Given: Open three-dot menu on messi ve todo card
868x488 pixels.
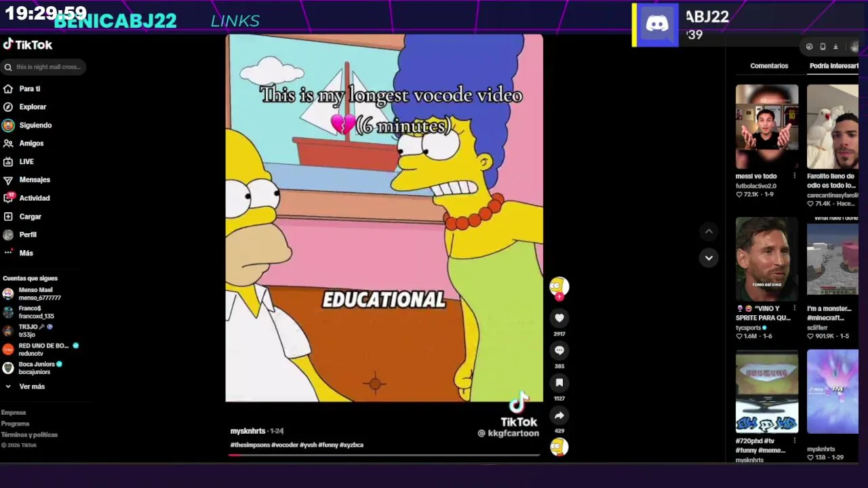Looking at the screenshot, I should 795,176.
